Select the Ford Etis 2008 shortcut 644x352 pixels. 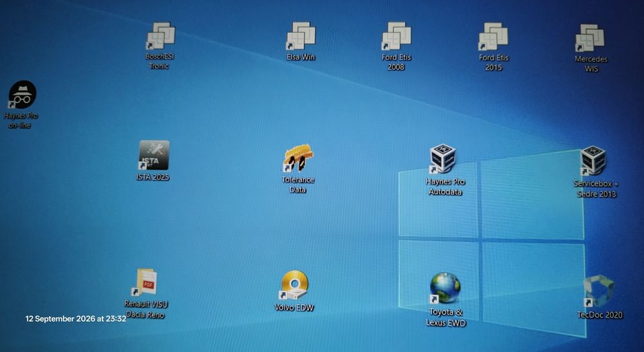click(396, 37)
